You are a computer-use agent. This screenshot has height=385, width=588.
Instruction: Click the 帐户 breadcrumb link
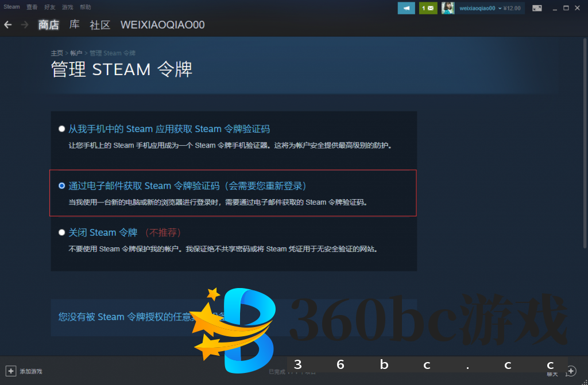pyautogui.click(x=76, y=53)
